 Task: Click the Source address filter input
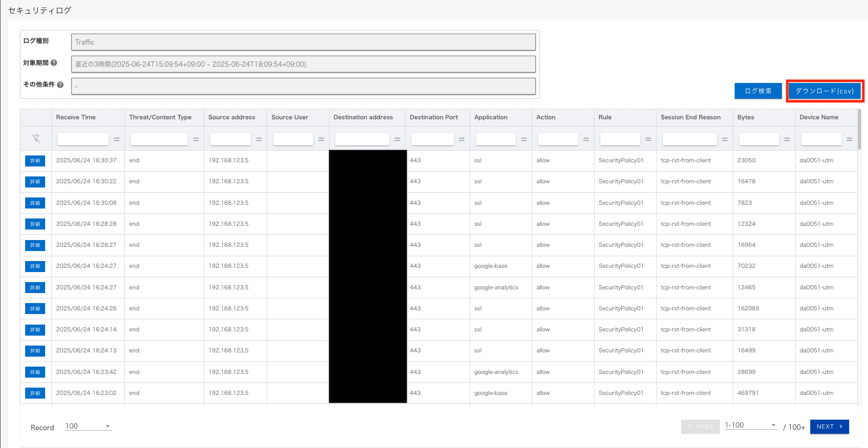coord(230,139)
